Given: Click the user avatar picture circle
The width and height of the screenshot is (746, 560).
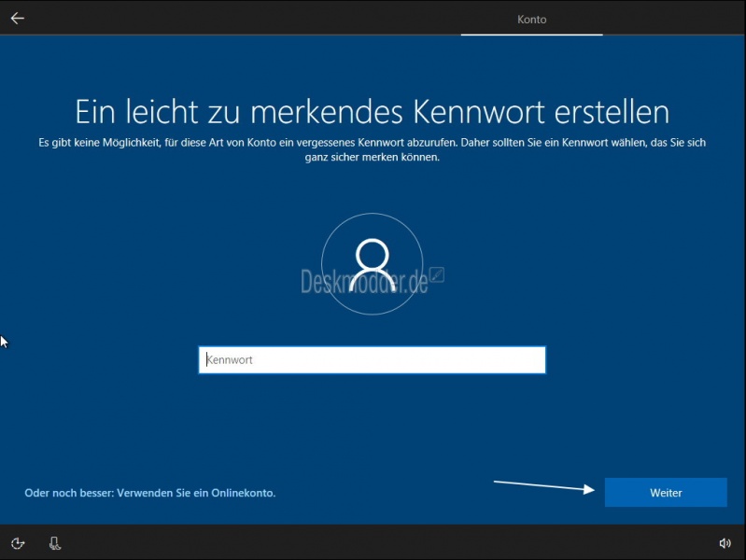Looking at the screenshot, I should pos(372,264).
